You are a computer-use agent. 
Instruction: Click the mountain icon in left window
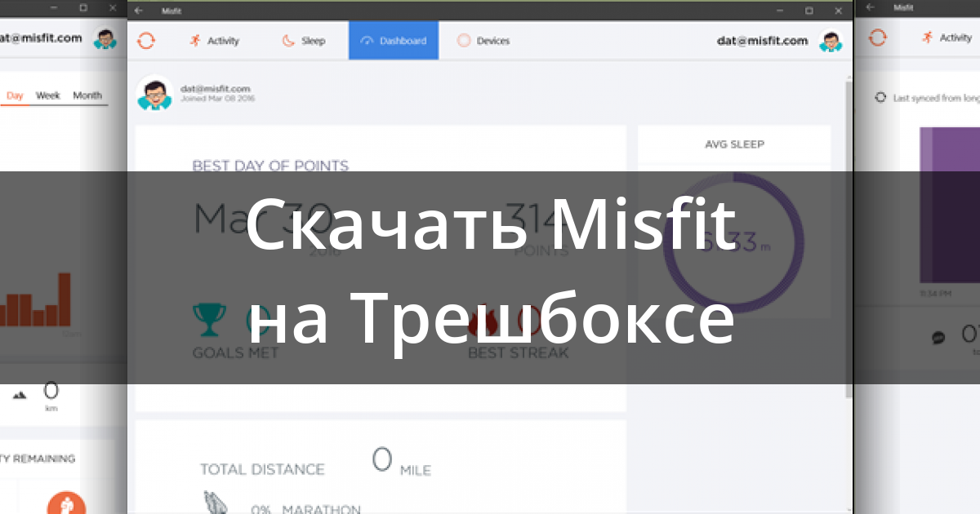click(20, 394)
